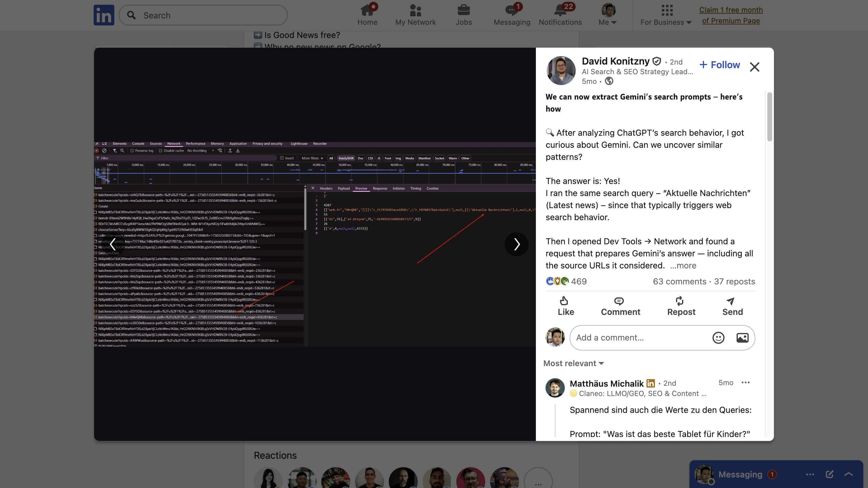This screenshot has height=488, width=868.
Task: Show next image with right arrow
Action: (x=517, y=244)
